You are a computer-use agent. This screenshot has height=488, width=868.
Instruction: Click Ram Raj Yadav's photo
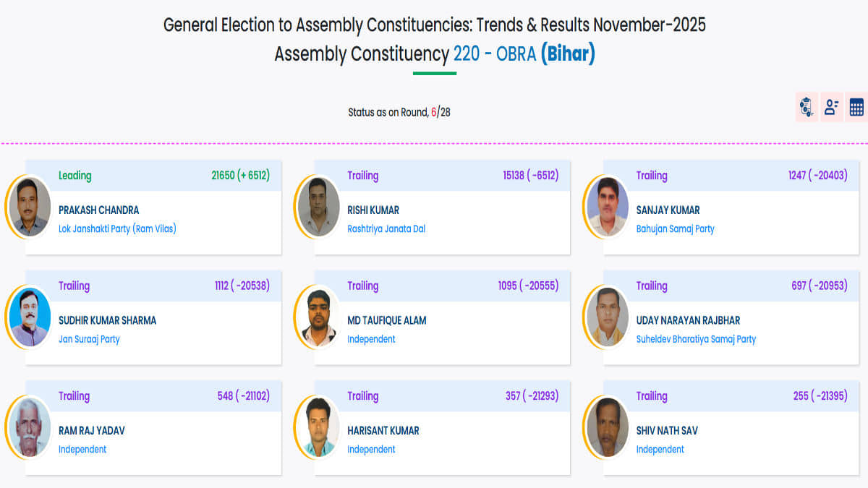(x=31, y=427)
